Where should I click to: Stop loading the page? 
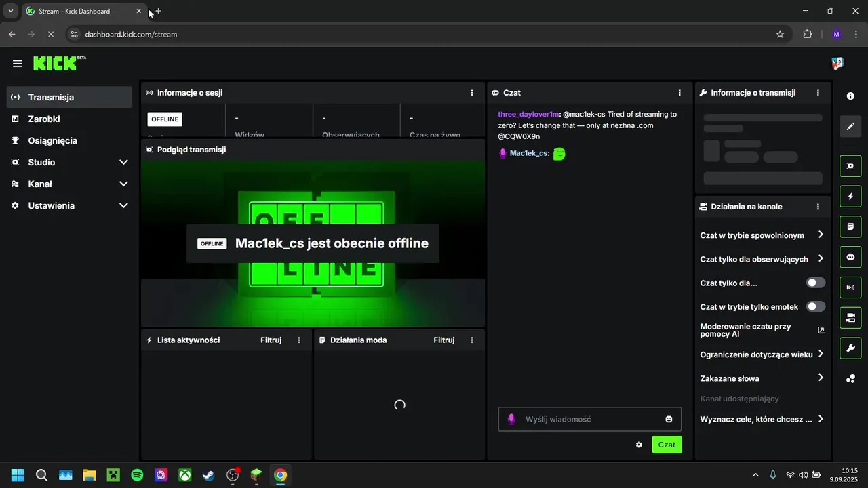click(x=52, y=34)
